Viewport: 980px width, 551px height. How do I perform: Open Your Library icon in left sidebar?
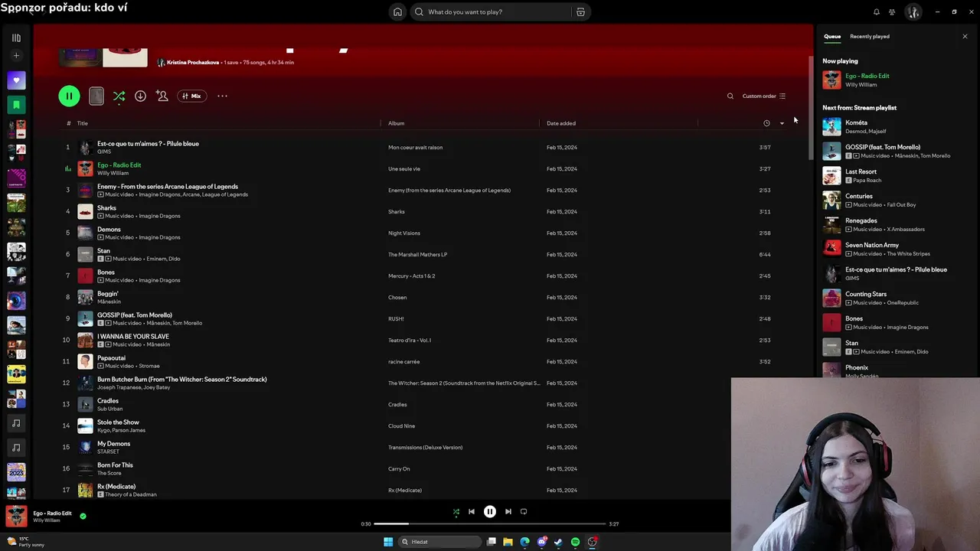pyautogui.click(x=16, y=37)
